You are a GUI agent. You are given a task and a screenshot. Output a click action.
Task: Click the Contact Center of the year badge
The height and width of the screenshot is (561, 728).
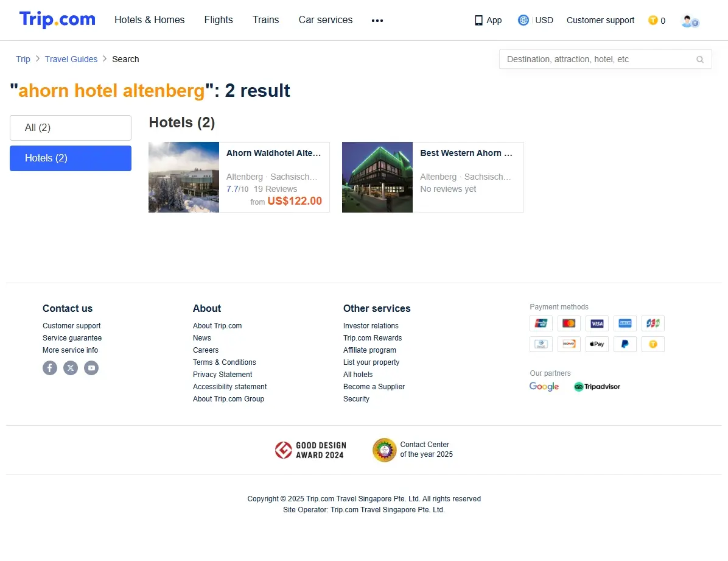coord(413,450)
